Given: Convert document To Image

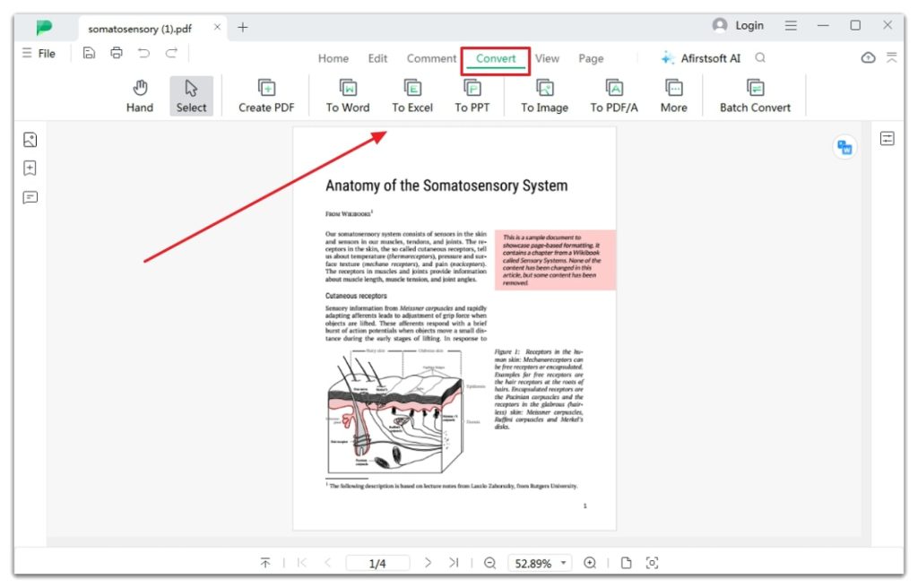Looking at the screenshot, I should 544,96.
